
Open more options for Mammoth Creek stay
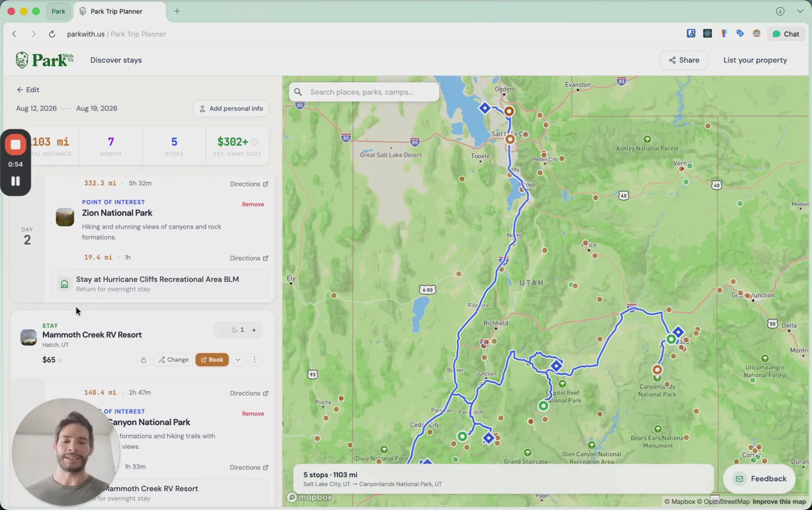pyautogui.click(x=254, y=360)
